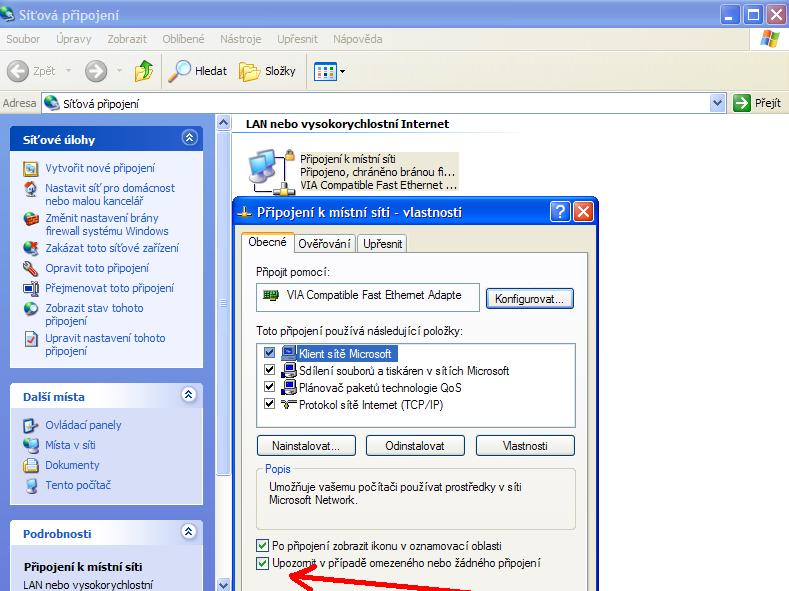
Task: Disable Upozornit v případě omezeného připojení
Action: point(263,564)
